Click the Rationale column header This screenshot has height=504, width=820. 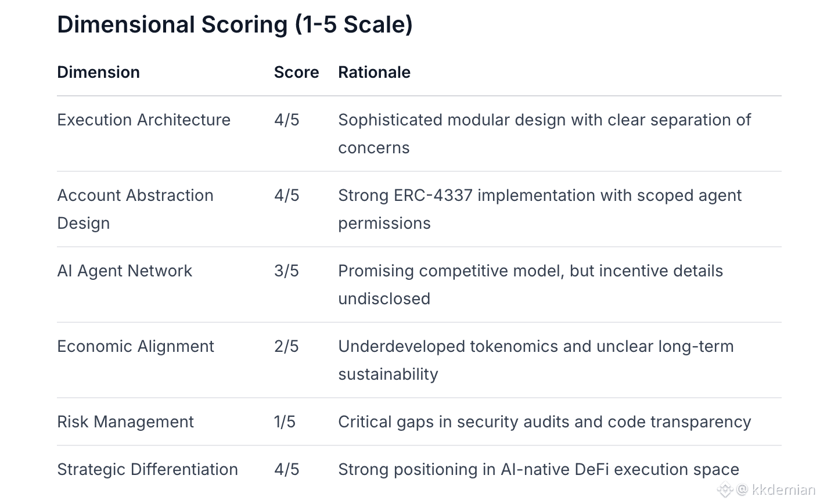(374, 72)
